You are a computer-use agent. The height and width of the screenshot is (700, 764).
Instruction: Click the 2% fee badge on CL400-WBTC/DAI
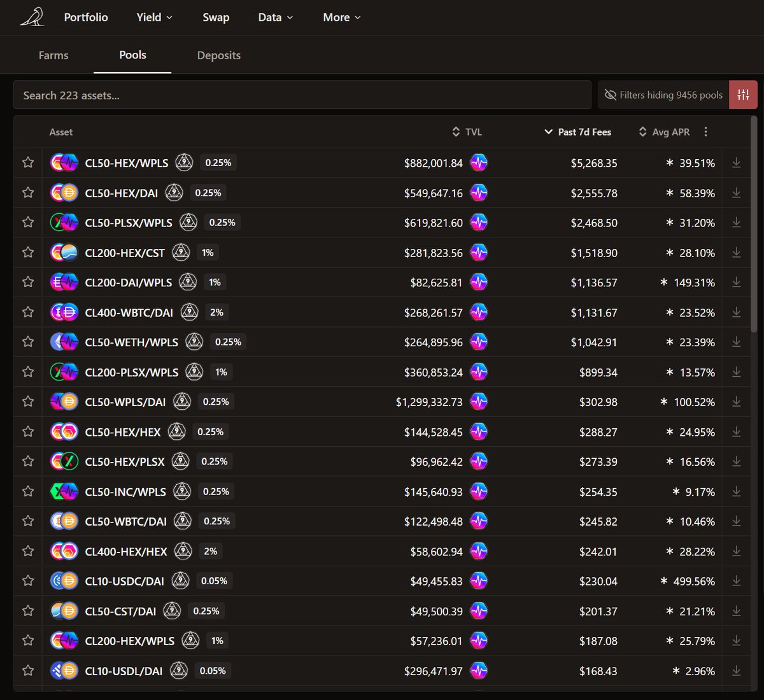coord(216,312)
